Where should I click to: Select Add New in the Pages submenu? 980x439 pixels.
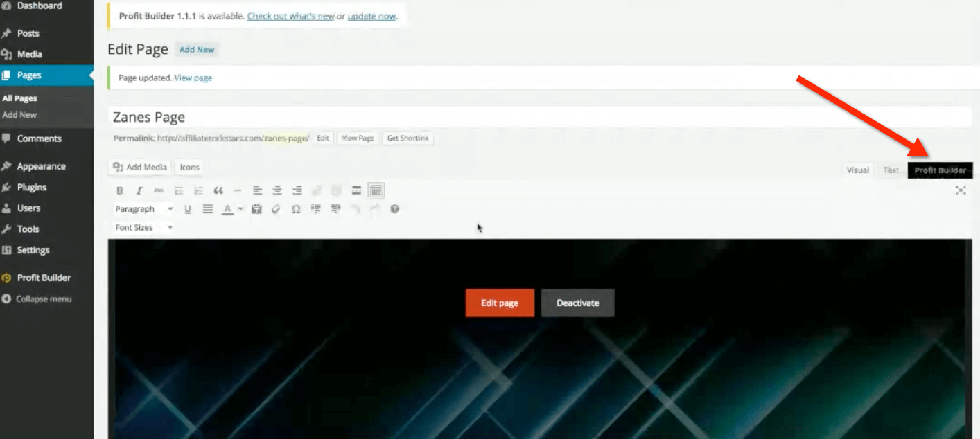click(19, 115)
